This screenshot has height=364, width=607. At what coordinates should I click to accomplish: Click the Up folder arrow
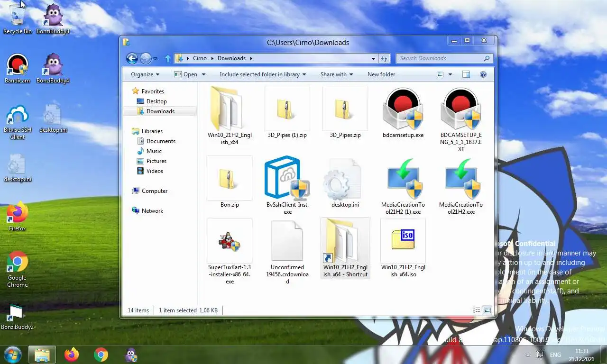pyautogui.click(x=167, y=58)
